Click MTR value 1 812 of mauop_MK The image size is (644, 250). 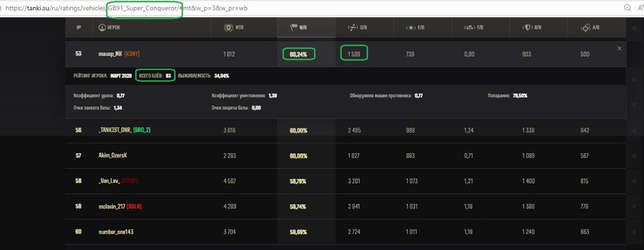pos(229,54)
